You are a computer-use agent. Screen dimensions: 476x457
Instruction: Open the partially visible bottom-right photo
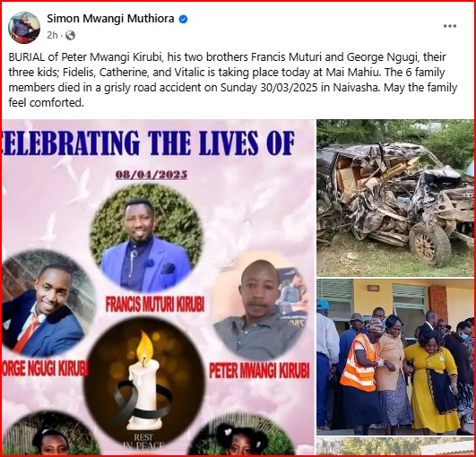coord(395,446)
